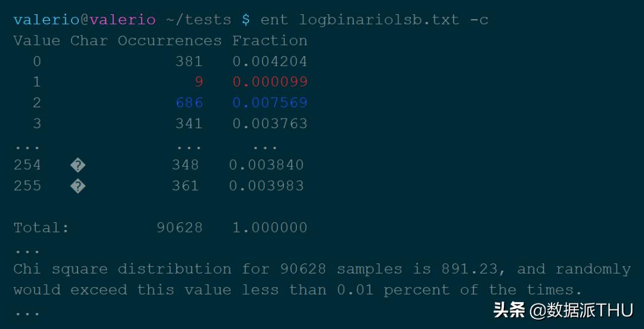The image size is (644, 329).
Task: Click the replacement character glyph in row 254
Action: click(78, 165)
